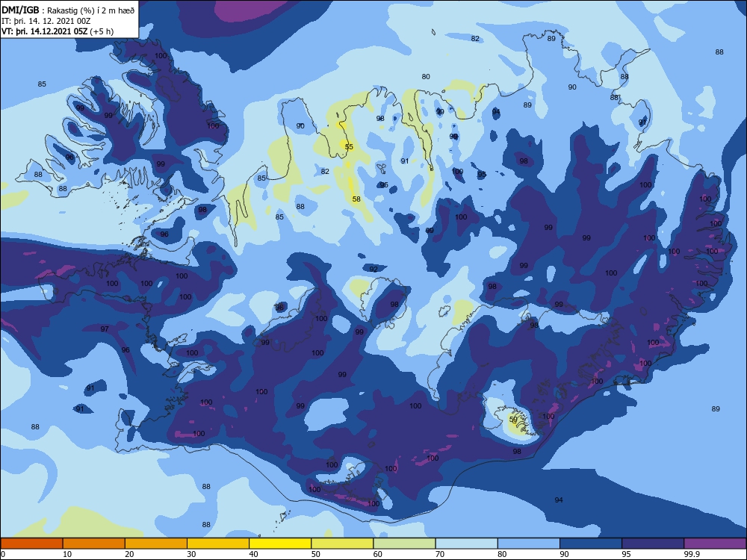The width and height of the screenshot is (747, 560).
Task: Pick the pale green 60–70 legend swatch
Action: tap(404, 544)
